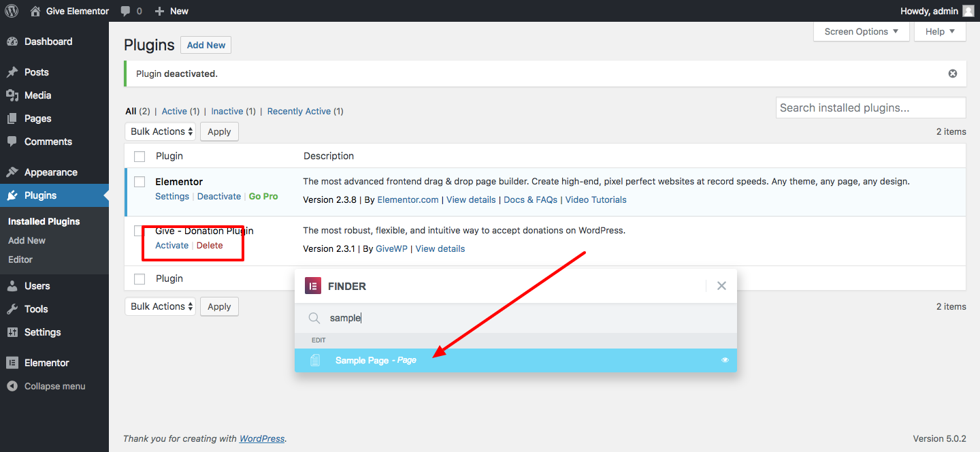Click the magnifier icon in the Finder search bar
The image size is (980, 452).
point(314,317)
